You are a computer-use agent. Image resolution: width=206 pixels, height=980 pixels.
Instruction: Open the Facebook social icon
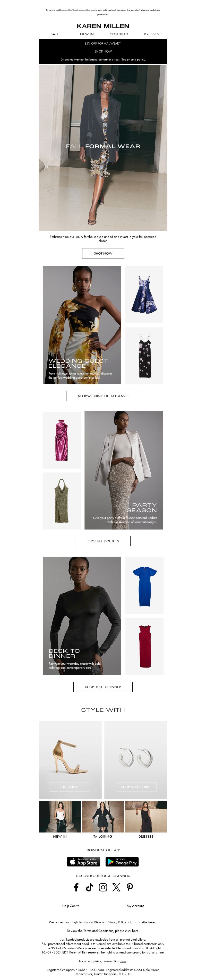coord(76,887)
